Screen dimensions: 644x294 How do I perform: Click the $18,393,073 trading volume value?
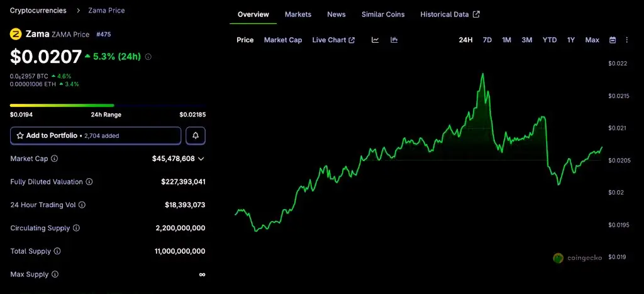point(185,205)
